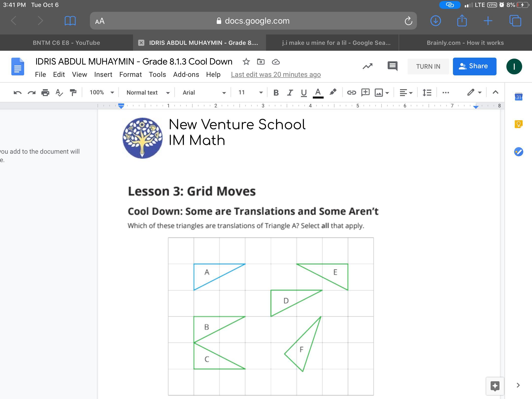Screen dimensions: 532x399
Task: Select the Paint format roller icon
Action: click(x=73, y=93)
